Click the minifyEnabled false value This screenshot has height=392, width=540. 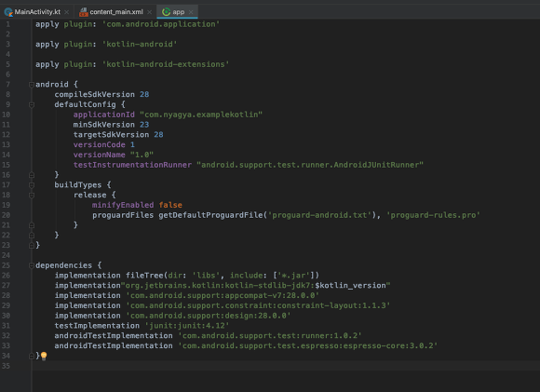pyautogui.click(x=170, y=205)
